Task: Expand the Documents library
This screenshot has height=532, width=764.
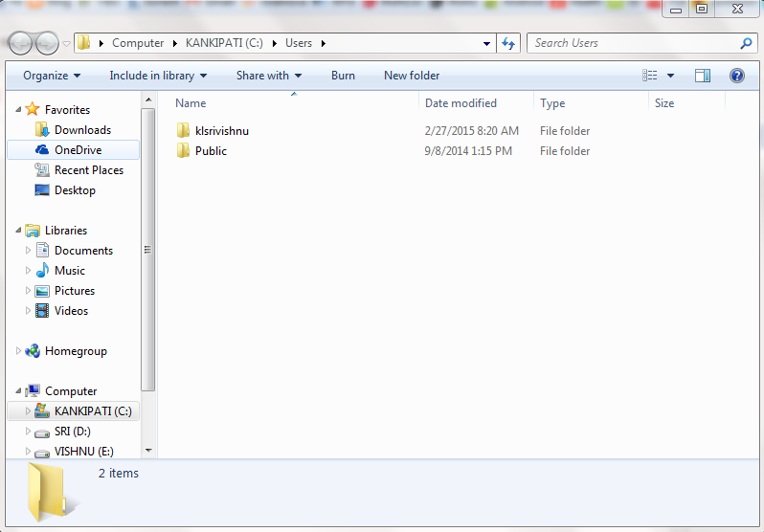Action: (28, 250)
